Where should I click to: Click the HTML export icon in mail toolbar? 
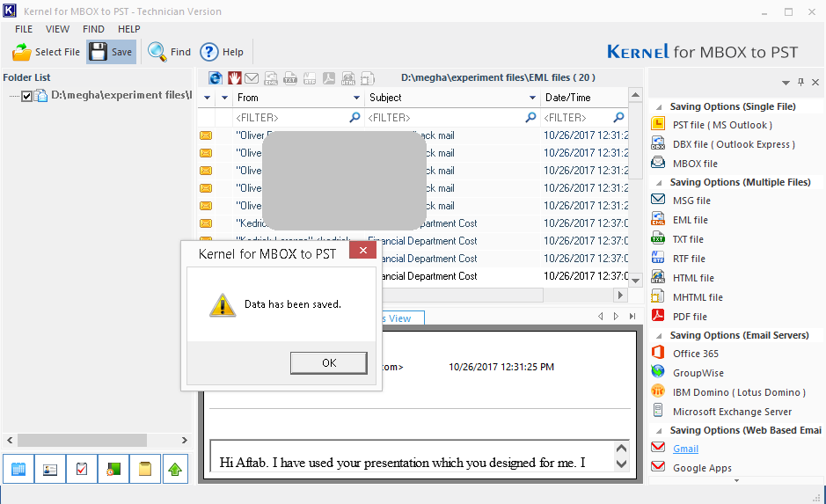click(x=348, y=78)
